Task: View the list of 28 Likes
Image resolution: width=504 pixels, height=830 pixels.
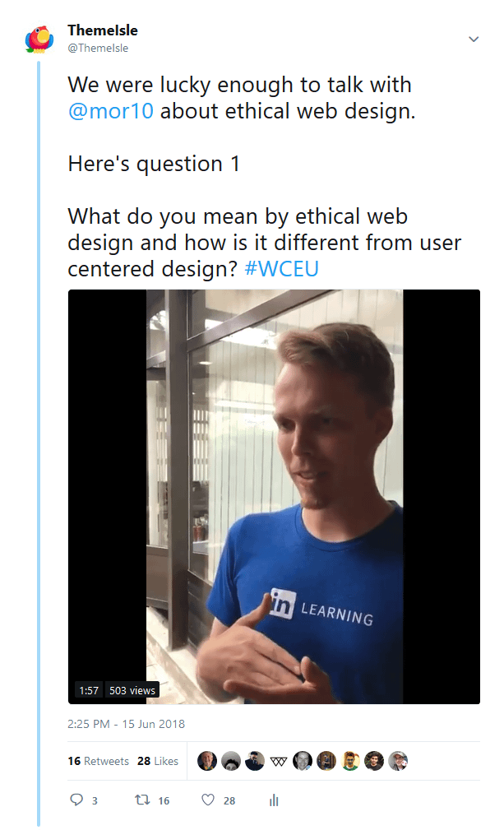Action: click(x=158, y=761)
